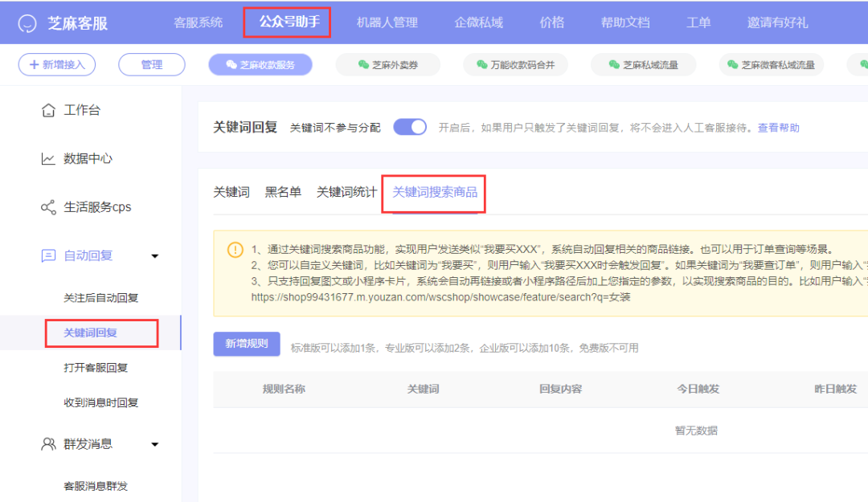Switch to the 黑名单 tab

click(283, 191)
